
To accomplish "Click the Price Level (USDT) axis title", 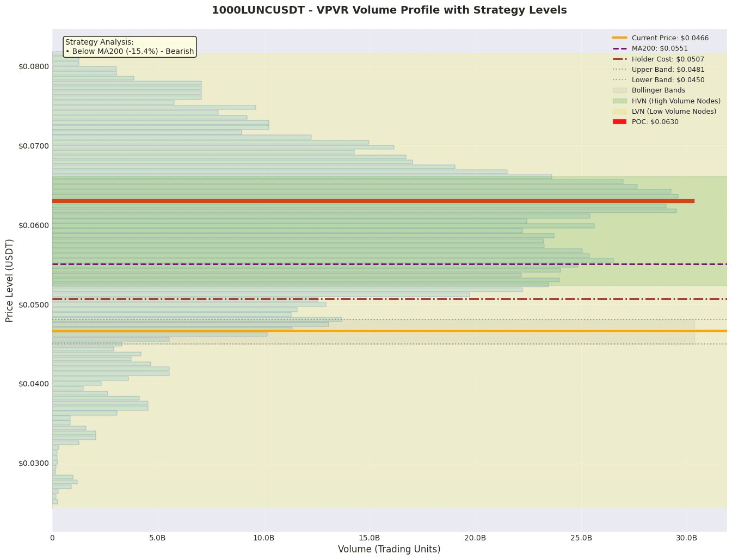I will tap(10, 280).
